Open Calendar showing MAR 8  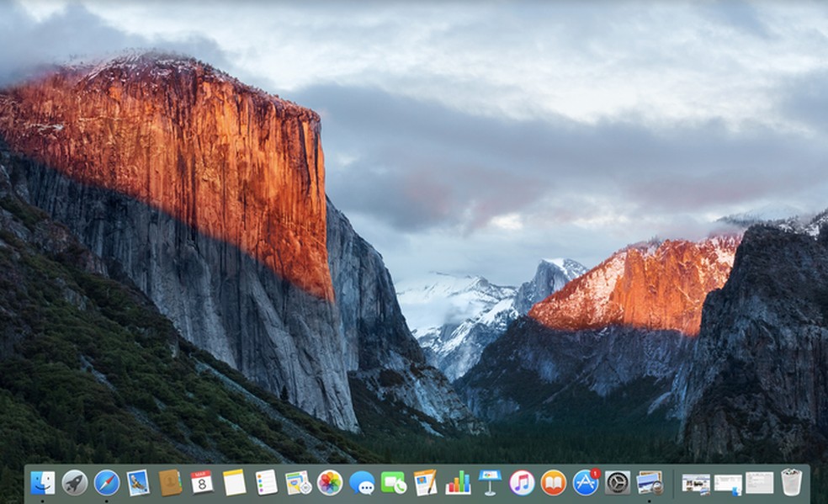tap(202, 482)
